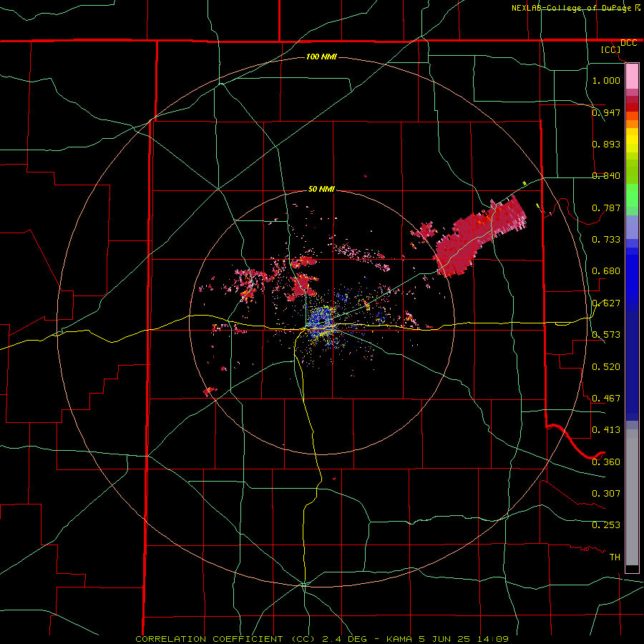The image size is (644, 644).
Task: Select the 0.680 scale value
Action: point(606,271)
